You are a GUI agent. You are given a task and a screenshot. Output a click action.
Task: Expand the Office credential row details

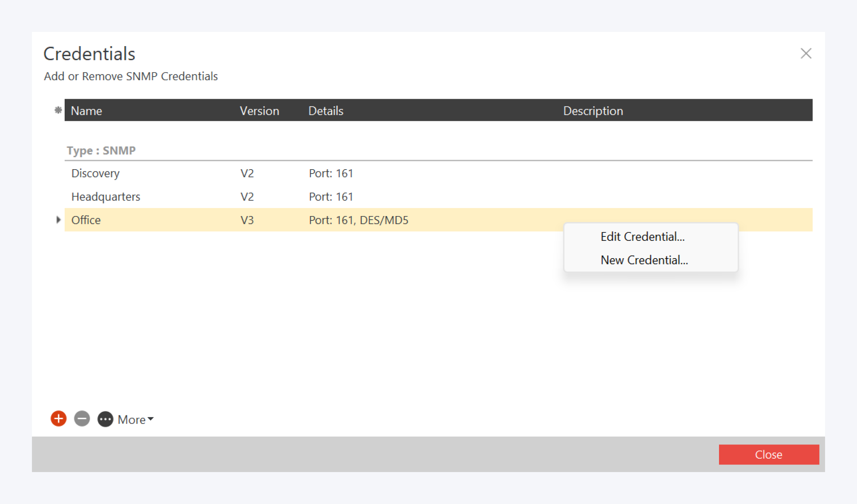tap(58, 220)
